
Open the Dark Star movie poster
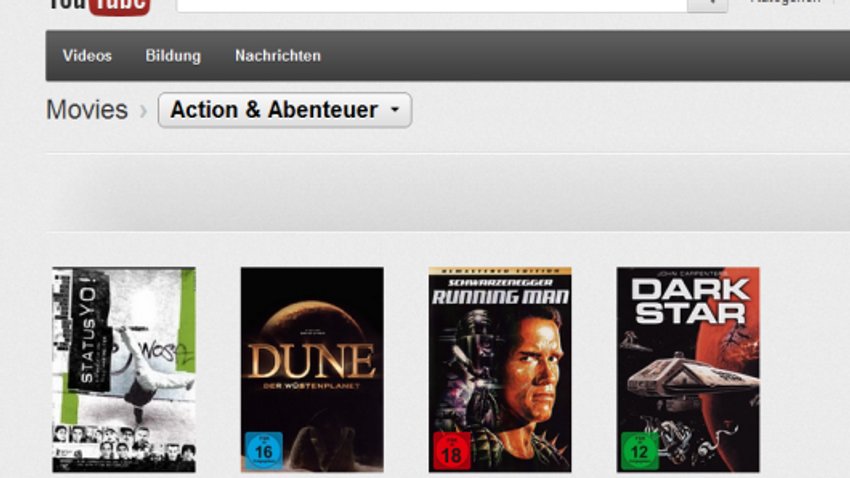pyautogui.click(x=688, y=370)
